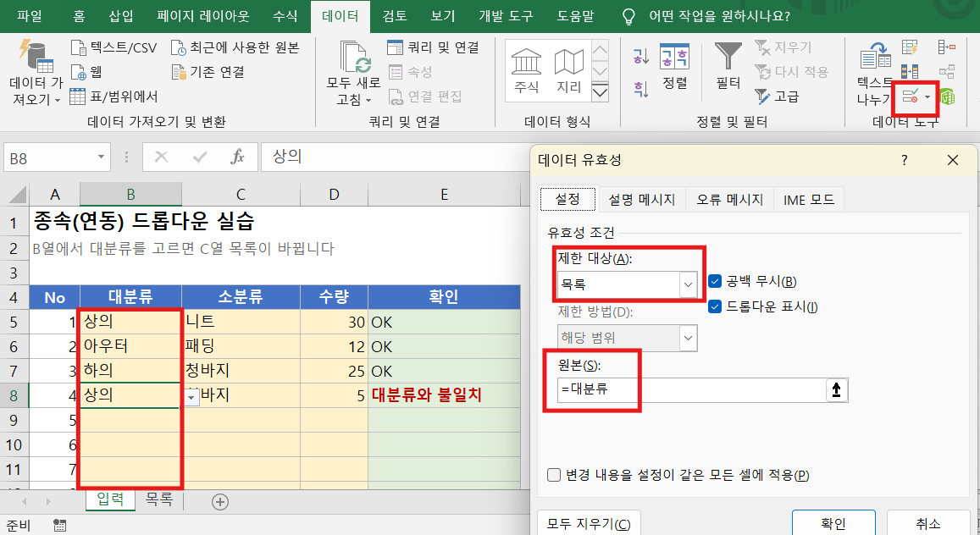This screenshot has height=535, width=980.
Task: Confirm the formula bar entry with the checkmark
Action: click(x=200, y=157)
